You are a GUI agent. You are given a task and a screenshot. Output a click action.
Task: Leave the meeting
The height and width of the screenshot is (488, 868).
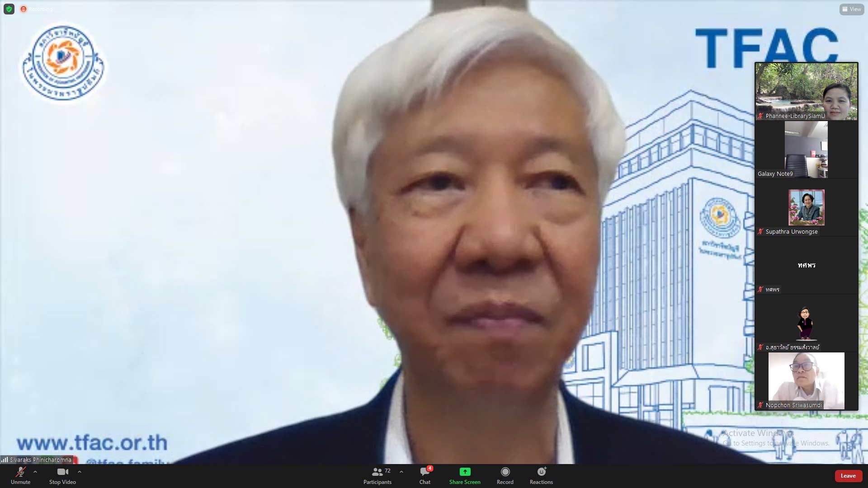(x=848, y=476)
